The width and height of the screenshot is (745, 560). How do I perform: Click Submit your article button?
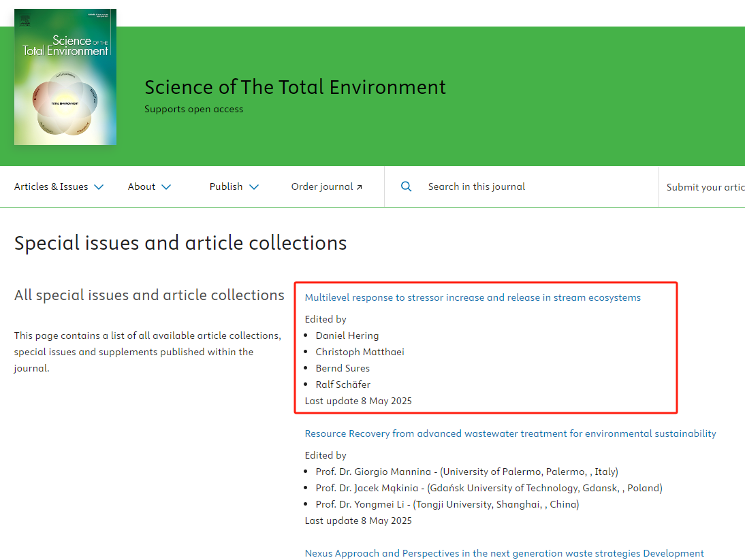705,187
